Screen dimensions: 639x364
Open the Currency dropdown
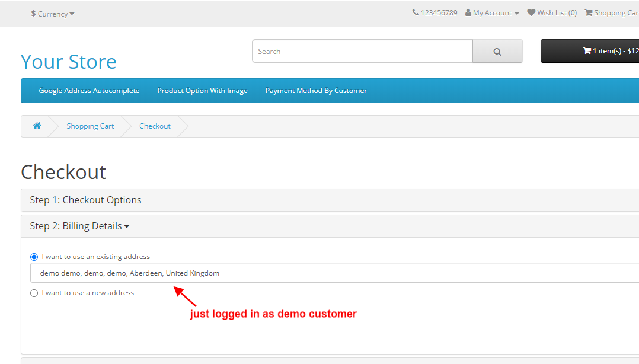53,14
